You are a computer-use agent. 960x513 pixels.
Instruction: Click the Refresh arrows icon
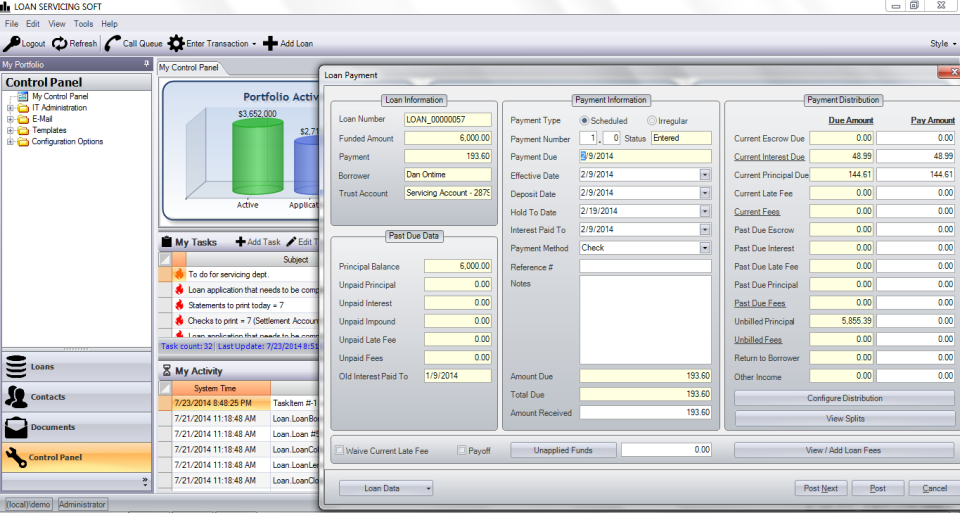click(x=60, y=43)
